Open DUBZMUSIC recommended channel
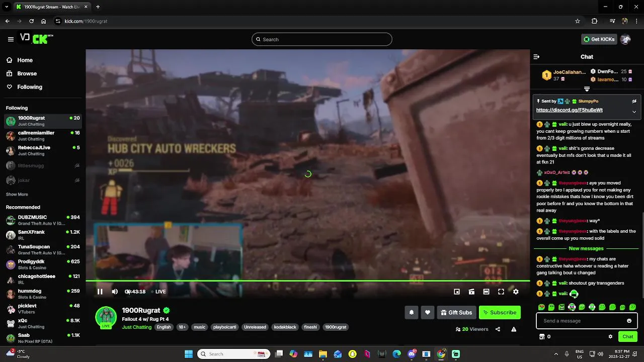The width and height of the screenshot is (644, 362). (43, 220)
